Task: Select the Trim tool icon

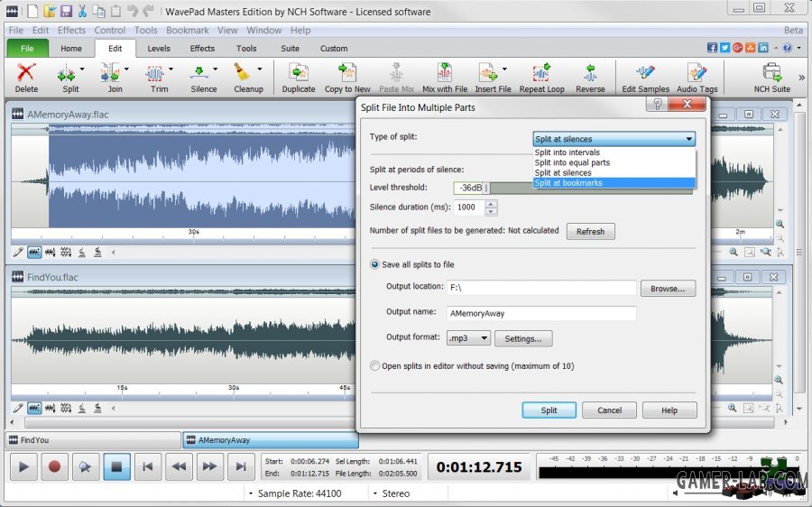Action: 155,74
